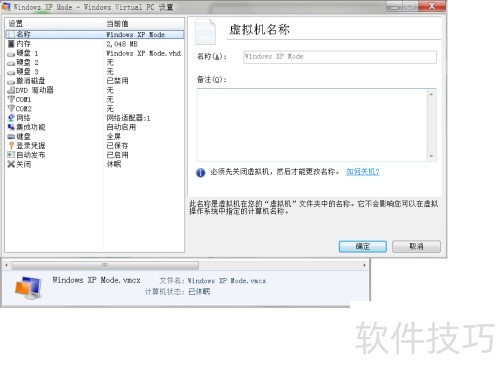The width and height of the screenshot is (500, 375).
Task: Click the Virtual PC title bar icon
Action: [6, 7]
